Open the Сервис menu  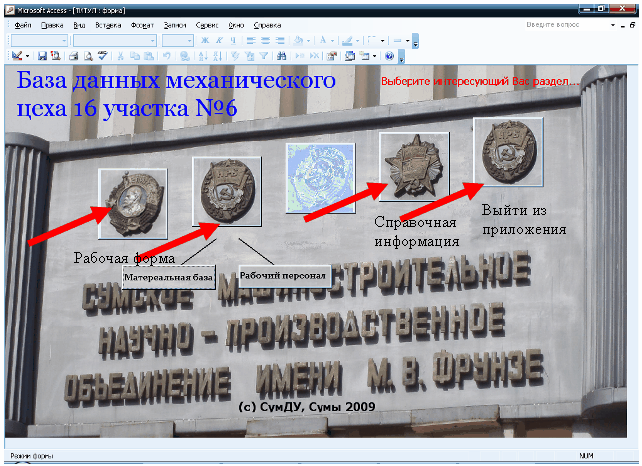click(207, 25)
